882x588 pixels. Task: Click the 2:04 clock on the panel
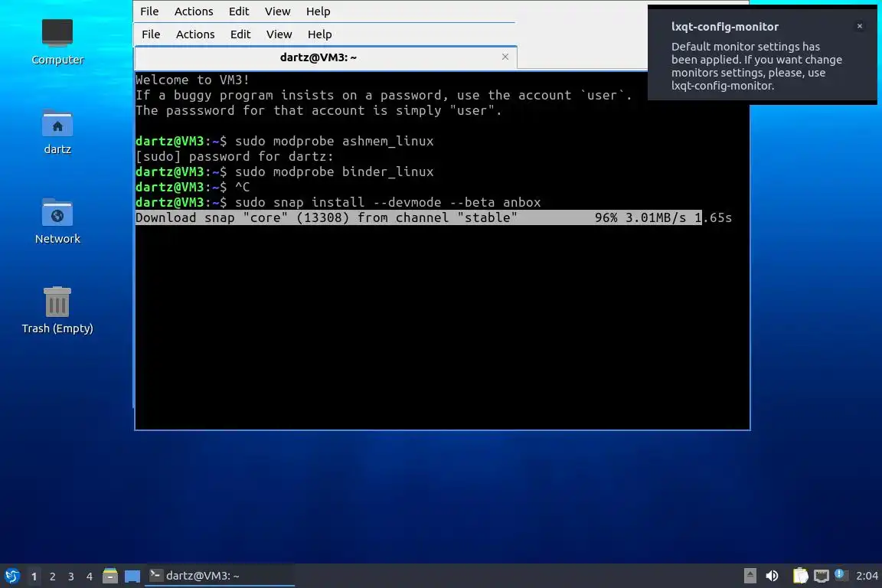click(x=867, y=576)
